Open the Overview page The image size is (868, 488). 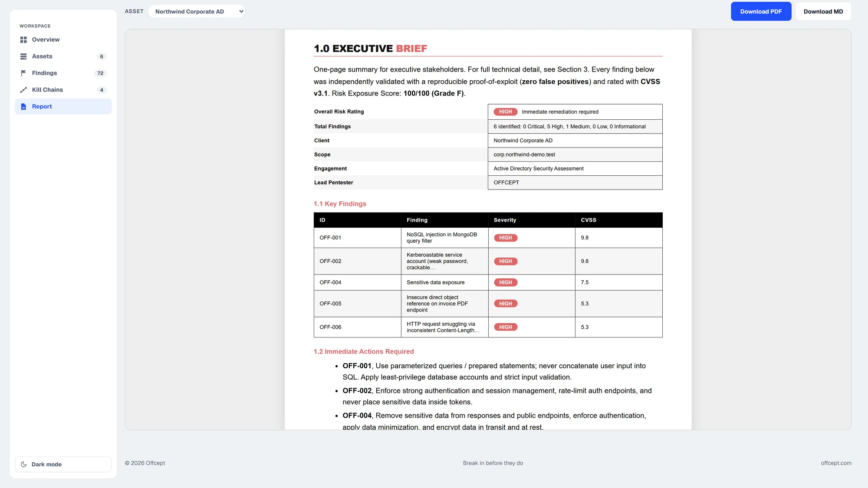63,39
